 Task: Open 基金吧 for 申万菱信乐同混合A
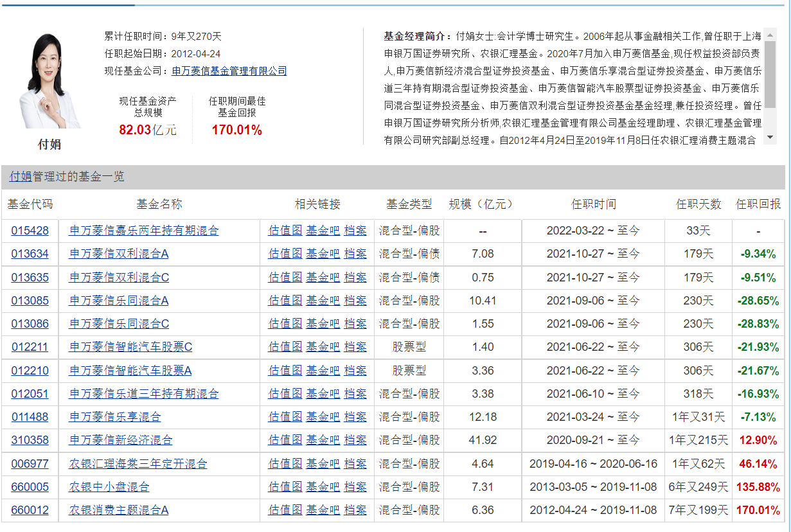tap(323, 301)
